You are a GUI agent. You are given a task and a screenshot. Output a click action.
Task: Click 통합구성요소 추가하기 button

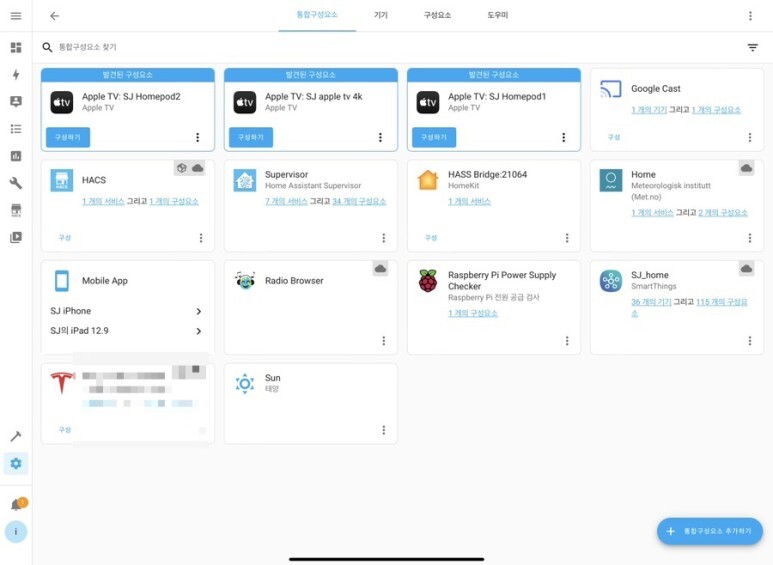tap(710, 531)
